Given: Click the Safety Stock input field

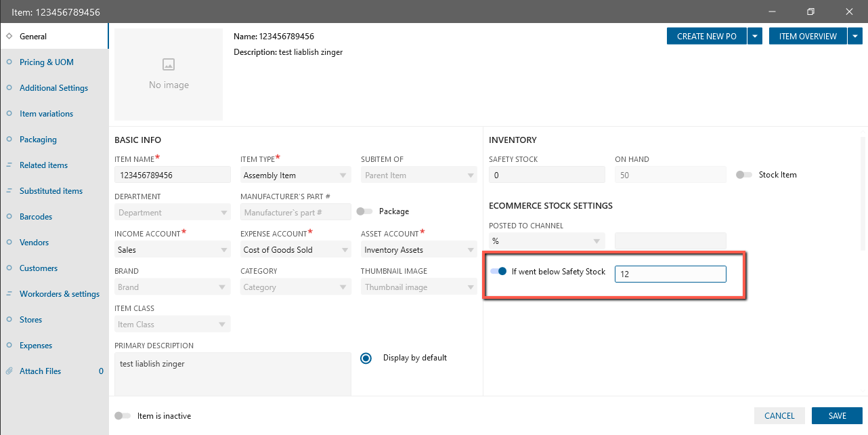Looking at the screenshot, I should coord(546,175).
